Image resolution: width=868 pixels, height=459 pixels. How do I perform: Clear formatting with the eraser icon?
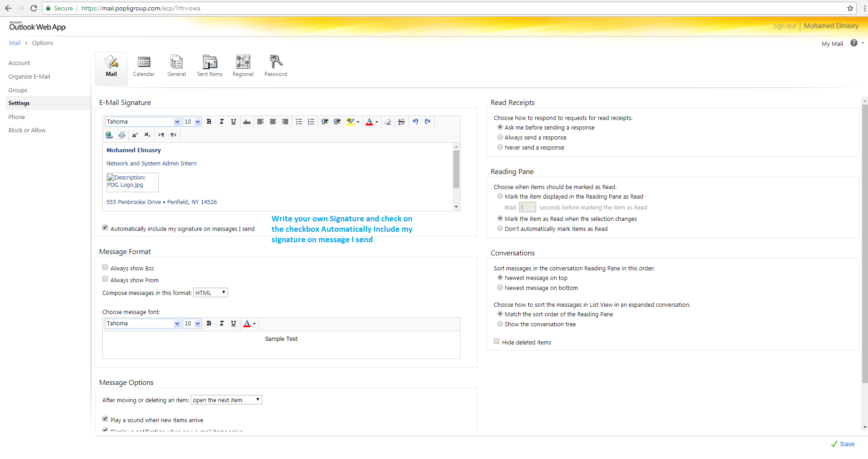388,122
